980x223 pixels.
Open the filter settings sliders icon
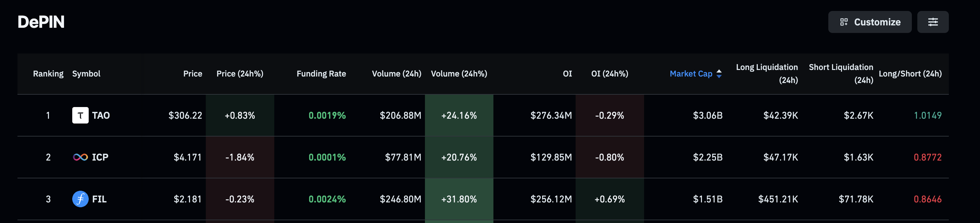(932, 22)
